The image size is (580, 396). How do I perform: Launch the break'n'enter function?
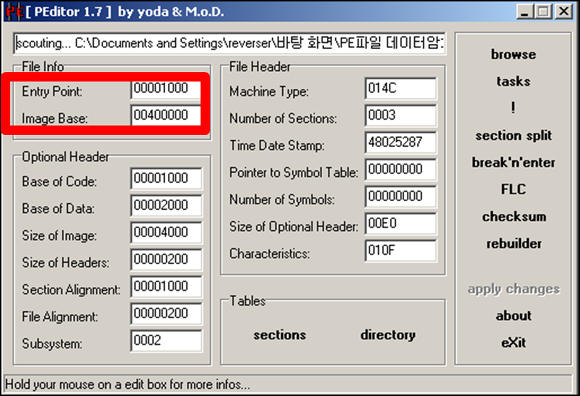tap(513, 163)
